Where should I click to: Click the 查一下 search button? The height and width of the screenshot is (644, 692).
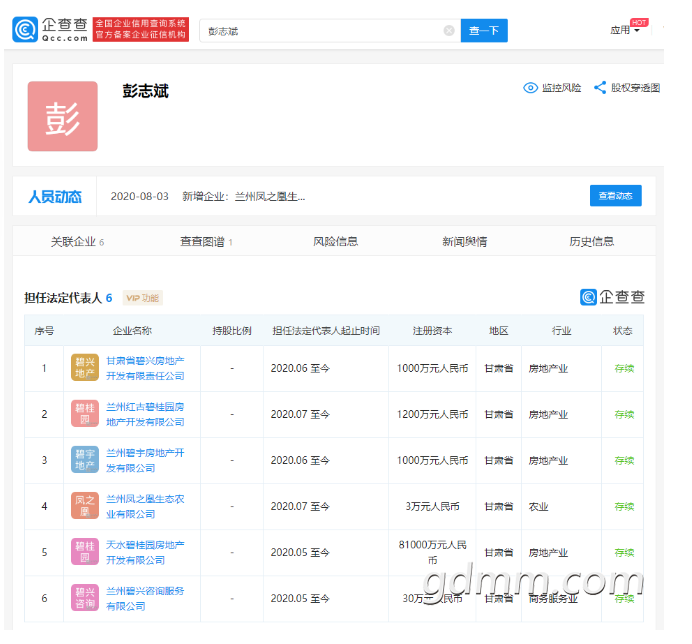[484, 30]
